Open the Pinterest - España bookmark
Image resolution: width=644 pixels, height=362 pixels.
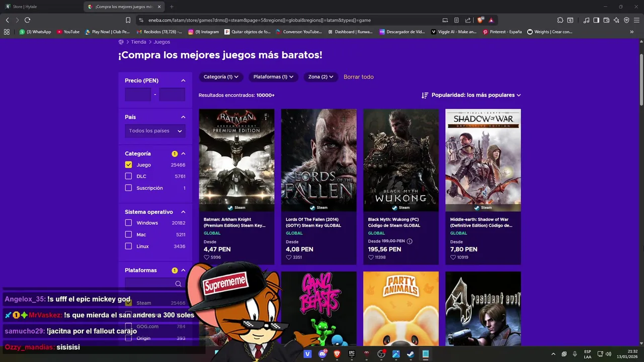pos(502,32)
